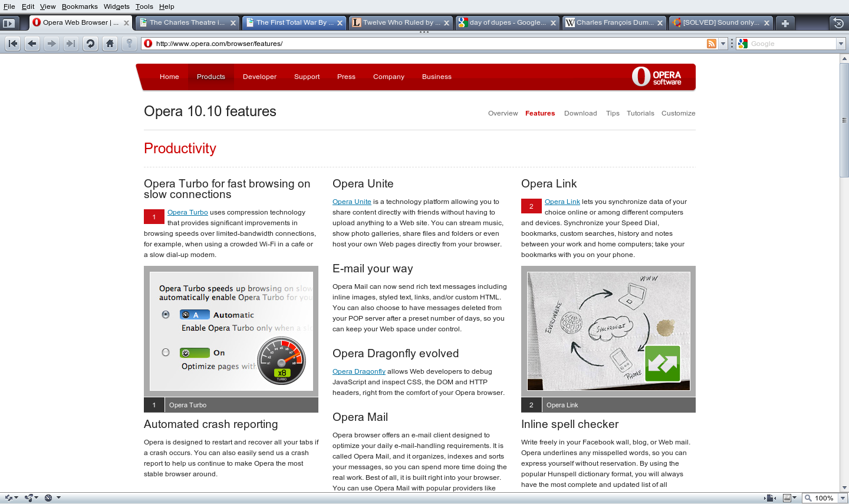849x504 pixels.
Task: Open the browser Home page icon
Action: [110, 43]
